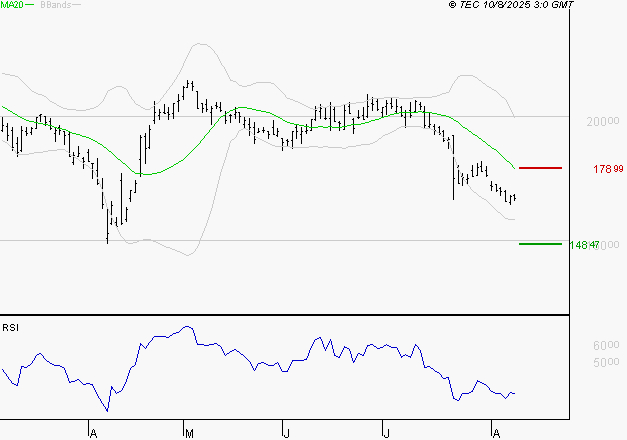This screenshot has height=440, width=627.
Task: Select the gray BBands legend line sample
Action: [78, 5]
